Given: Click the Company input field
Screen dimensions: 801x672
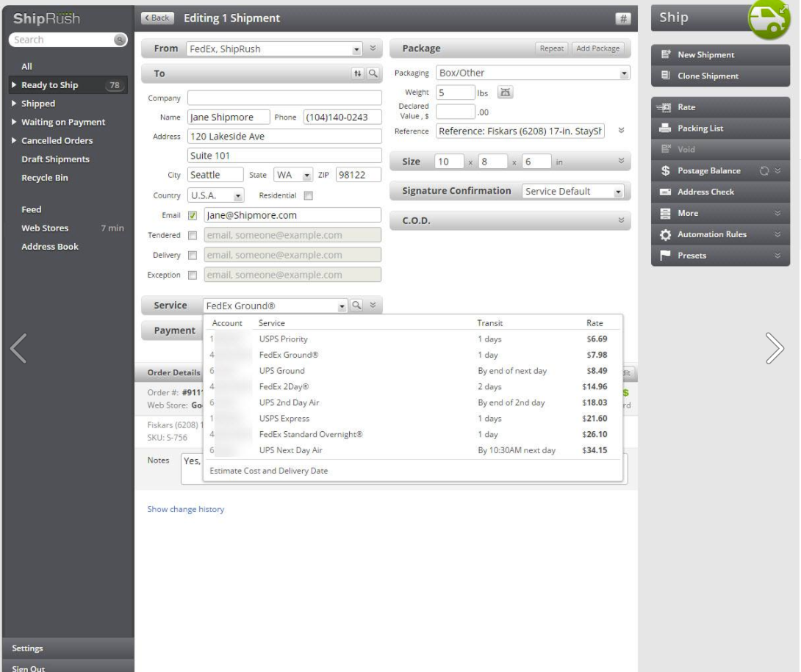Looking at the screenshot, I should [284, 98].
